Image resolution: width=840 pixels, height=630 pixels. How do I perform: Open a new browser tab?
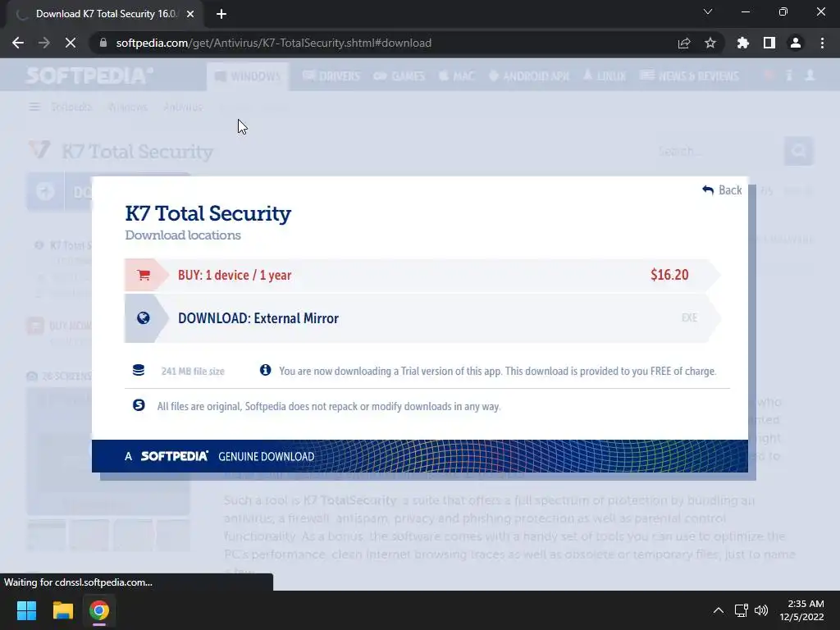point(221,14)
